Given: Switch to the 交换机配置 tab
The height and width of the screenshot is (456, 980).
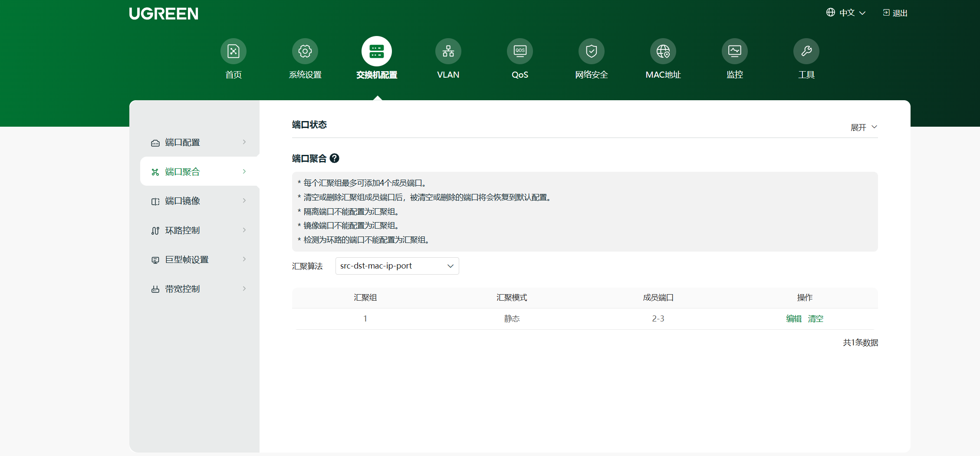Looking at the screenshot, I should pyautogui.click(x=376, y=59).
